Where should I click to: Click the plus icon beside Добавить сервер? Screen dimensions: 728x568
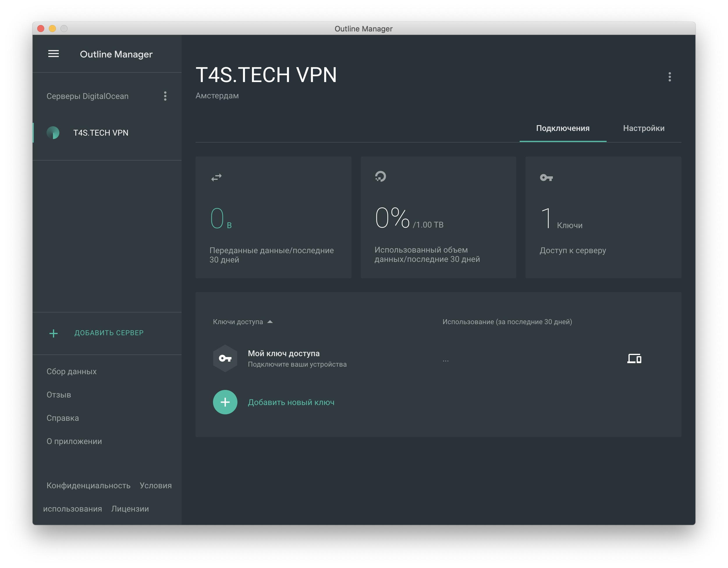[53, 333]
